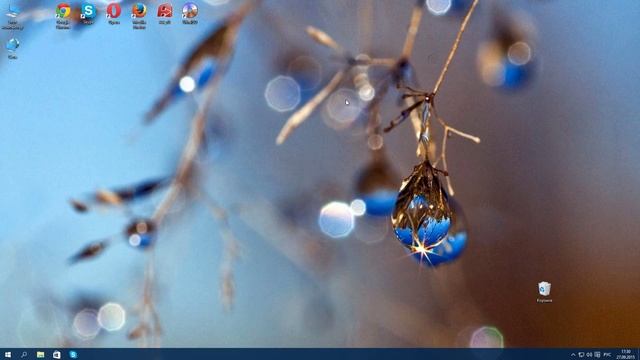Image resolution: width=640 pixels, height=360 pixels.
Task: Select the red CCleaner-style desktop shortcut
Action: pos(164,13)
